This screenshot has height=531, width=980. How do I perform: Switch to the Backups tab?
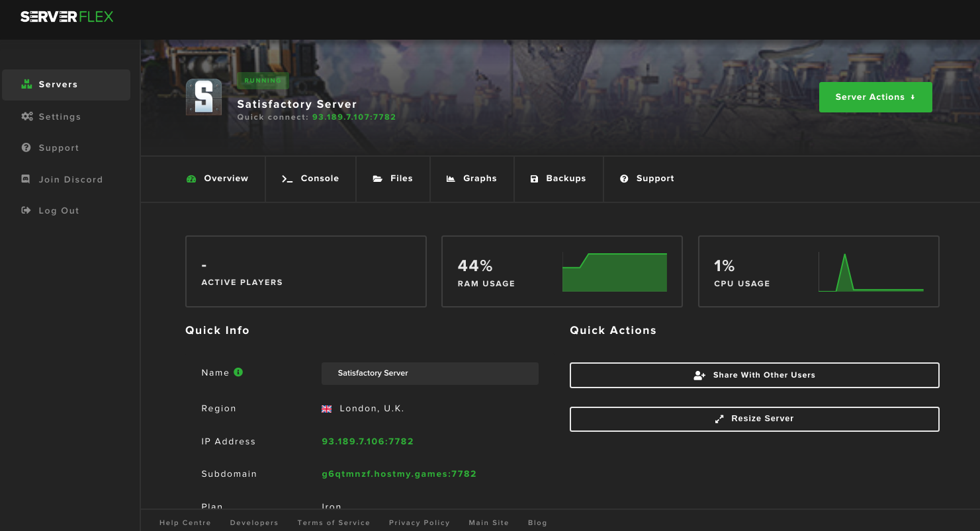point(558,179)
